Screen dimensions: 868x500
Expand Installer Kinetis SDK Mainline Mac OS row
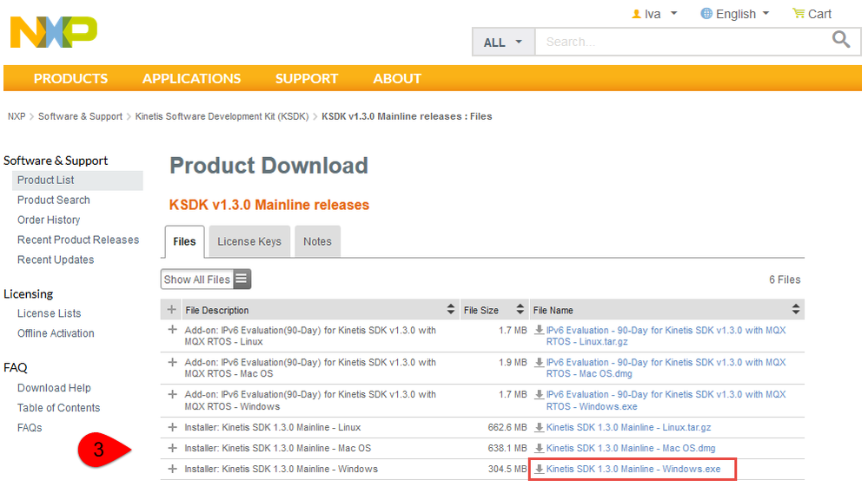(172, 447)
